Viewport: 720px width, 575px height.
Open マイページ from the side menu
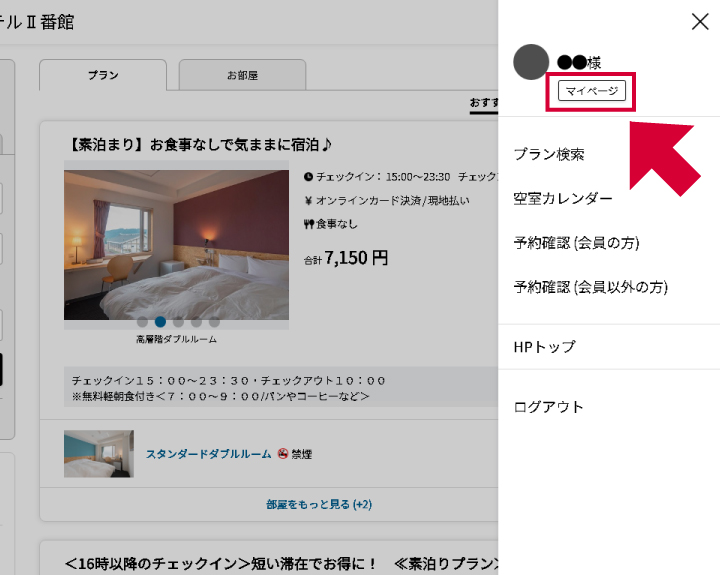click(x=592, y=91)
